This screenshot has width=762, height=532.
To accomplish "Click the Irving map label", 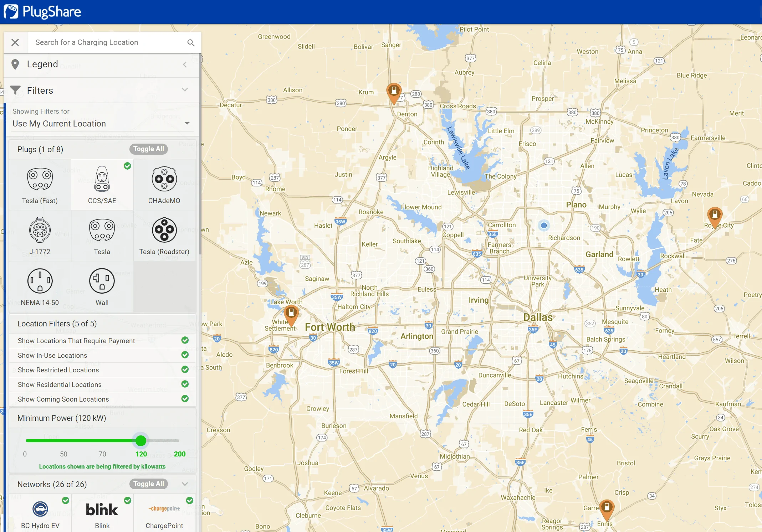I will click(479, 300).
